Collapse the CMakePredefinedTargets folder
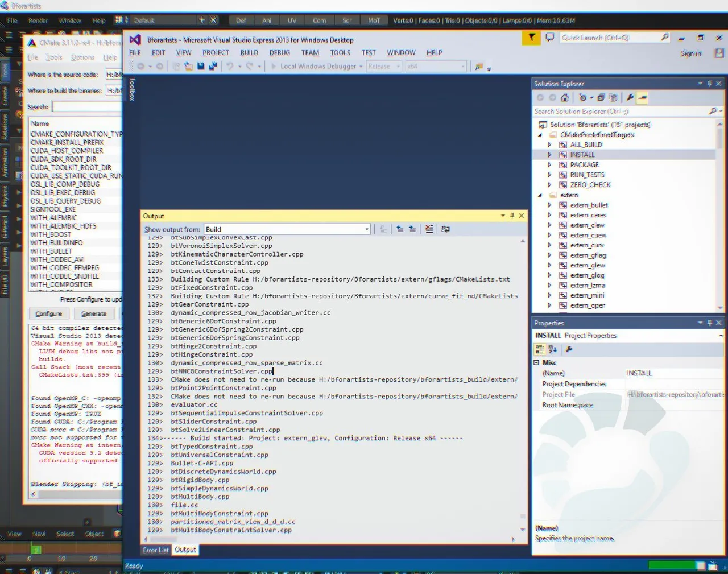Viewport: 728px width, 574px height. (x=540, y=135)
